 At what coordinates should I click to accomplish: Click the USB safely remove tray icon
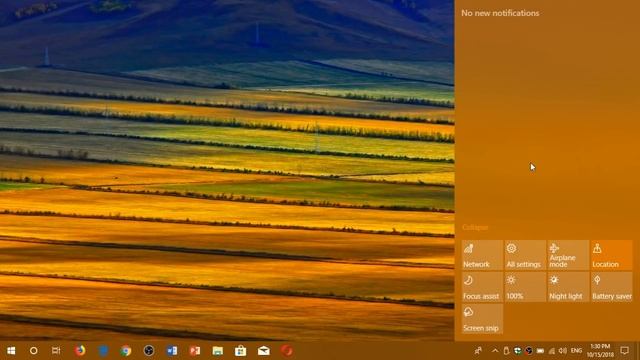tap(506, 351)
